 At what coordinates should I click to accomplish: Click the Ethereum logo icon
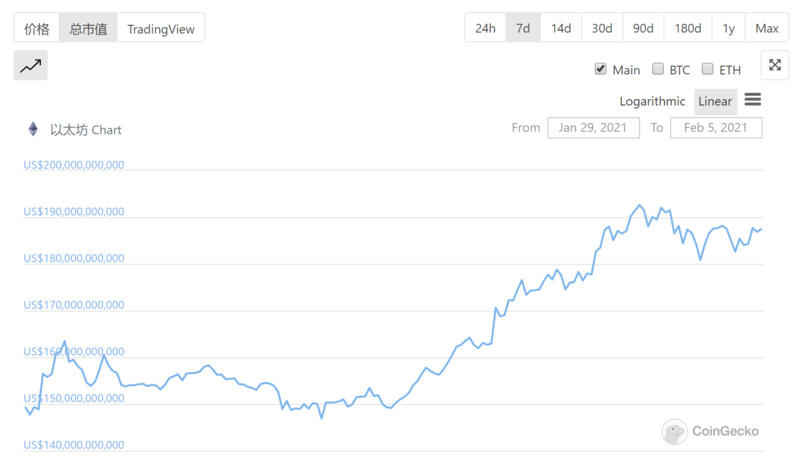coord(33,129)
